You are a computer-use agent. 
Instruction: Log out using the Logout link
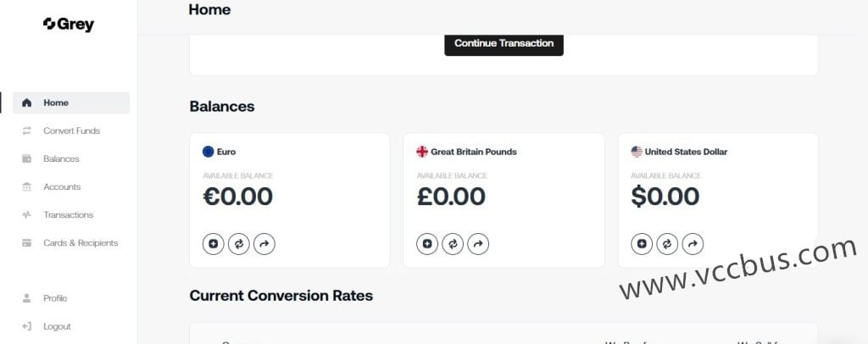71,326
